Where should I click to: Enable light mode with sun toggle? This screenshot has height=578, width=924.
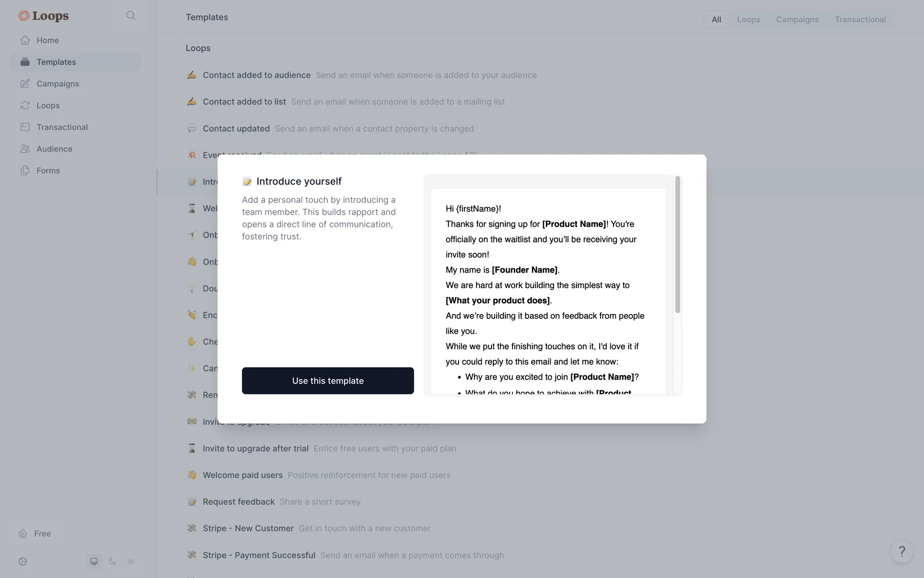pyautogui.click(x=131, y=562)
